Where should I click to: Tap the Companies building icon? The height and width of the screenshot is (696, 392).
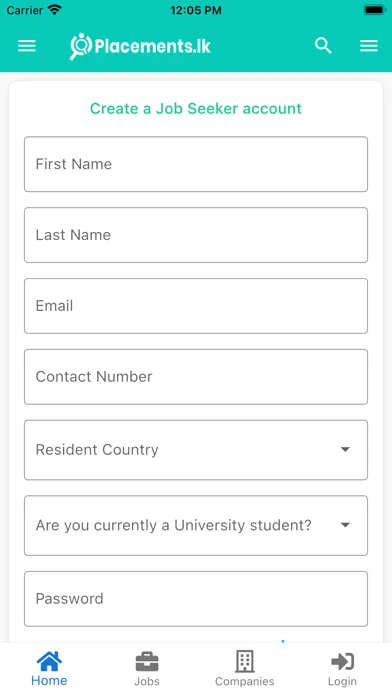pos(245,661)
